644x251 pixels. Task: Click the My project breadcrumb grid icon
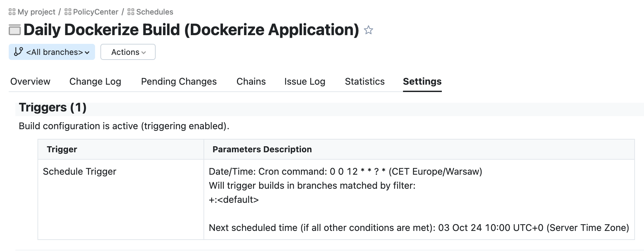12,12
